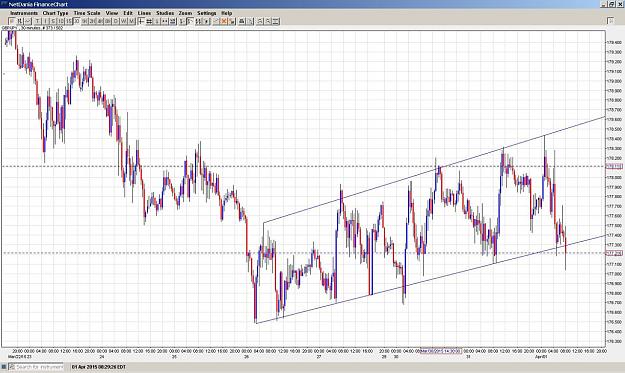This screenshot has height=373, width=625.
Task: Click the printer icon in toolbar
Action: point(242,21)
